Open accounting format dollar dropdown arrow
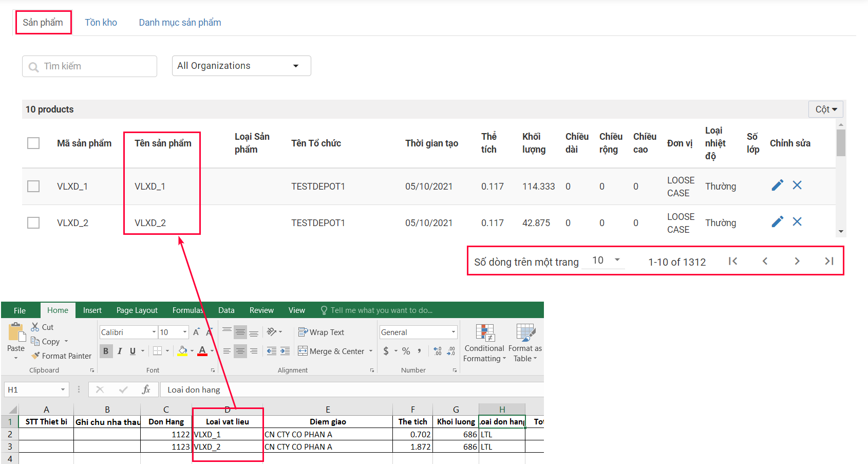Viewport: 868px width, 464px height. (x=395, y=351)
